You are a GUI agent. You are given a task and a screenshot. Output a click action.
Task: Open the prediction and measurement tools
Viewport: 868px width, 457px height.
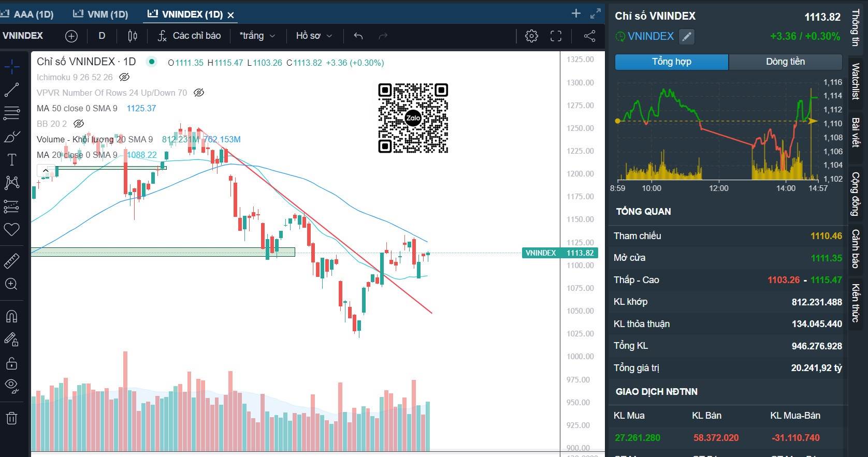coord(11,207)
